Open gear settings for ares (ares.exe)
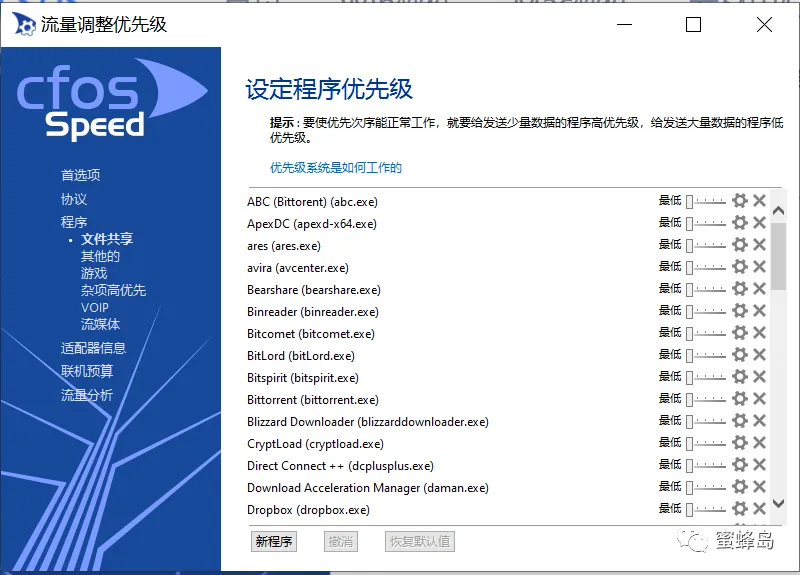800x575 pixels. pos(740,244)
